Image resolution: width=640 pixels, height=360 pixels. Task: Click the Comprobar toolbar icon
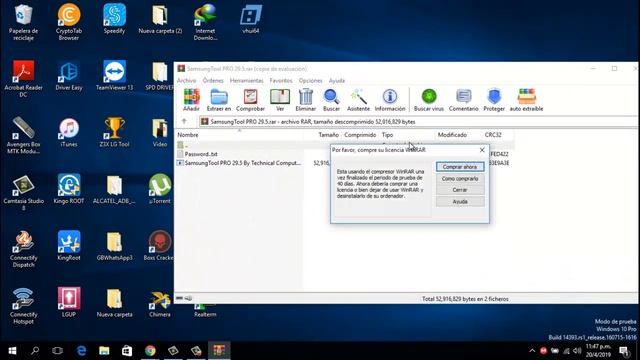250,100
